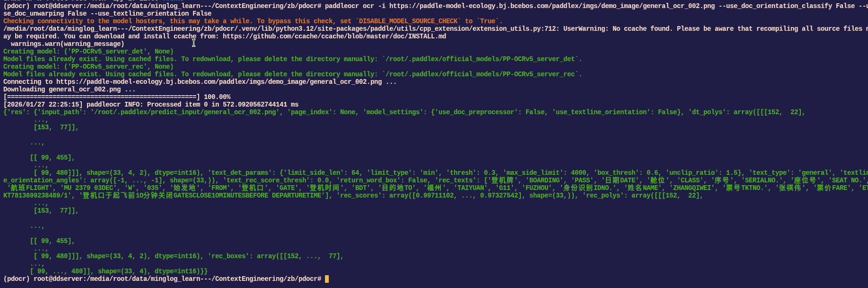Click the 2026/01/27 22:25:15 log timestamp

point(43,105)
